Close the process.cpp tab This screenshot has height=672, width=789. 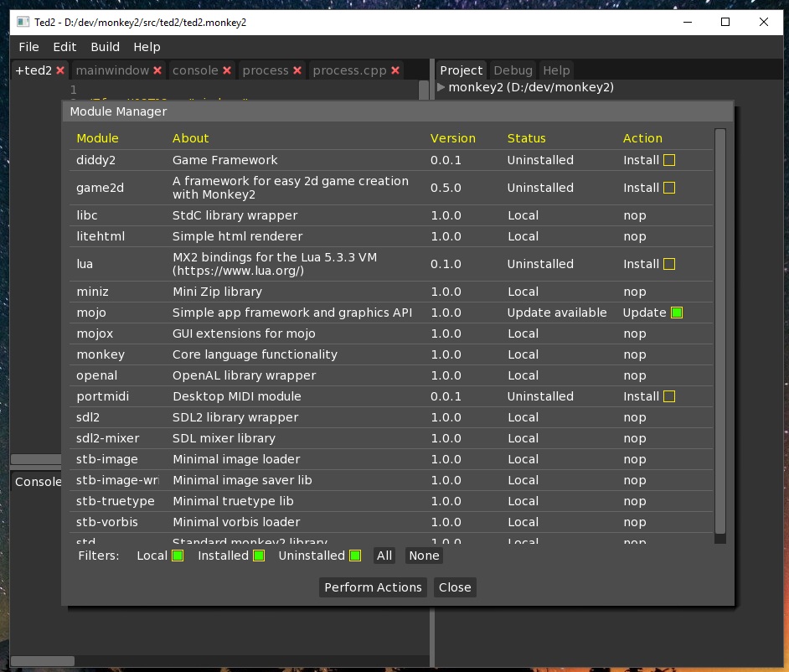(x=395, y=70)
